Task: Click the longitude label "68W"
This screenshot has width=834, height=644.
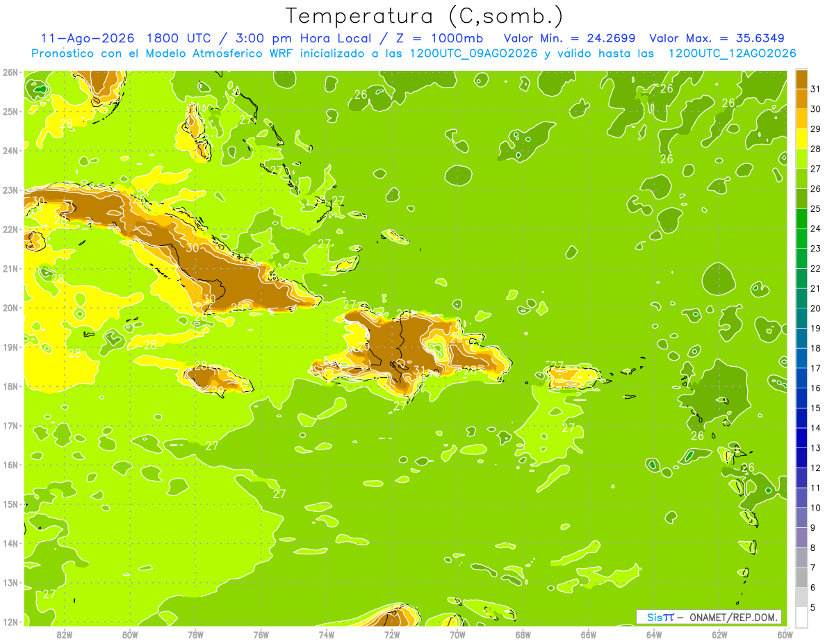Action: (523, 635)
